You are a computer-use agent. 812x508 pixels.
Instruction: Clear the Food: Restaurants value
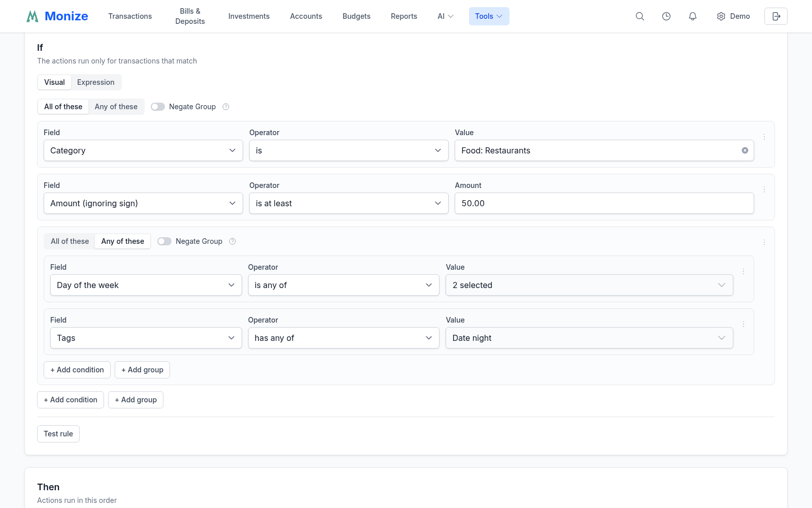pos(745,150)
